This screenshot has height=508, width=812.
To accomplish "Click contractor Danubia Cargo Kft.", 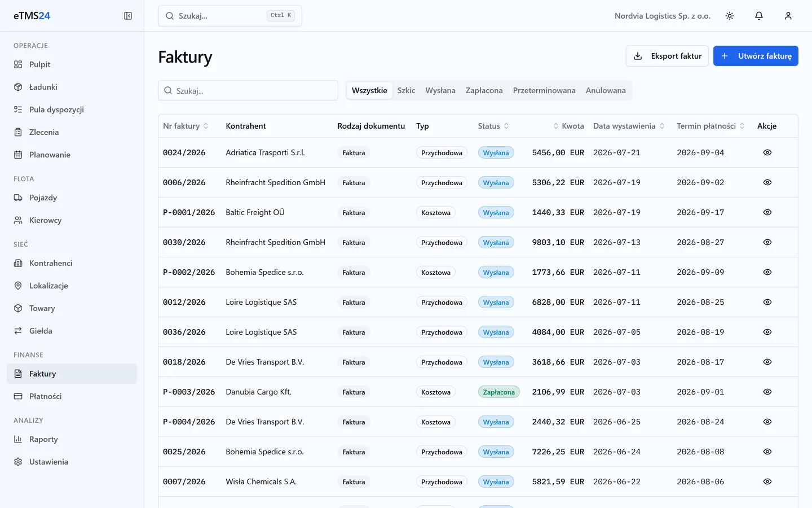I will pos(258,392).
